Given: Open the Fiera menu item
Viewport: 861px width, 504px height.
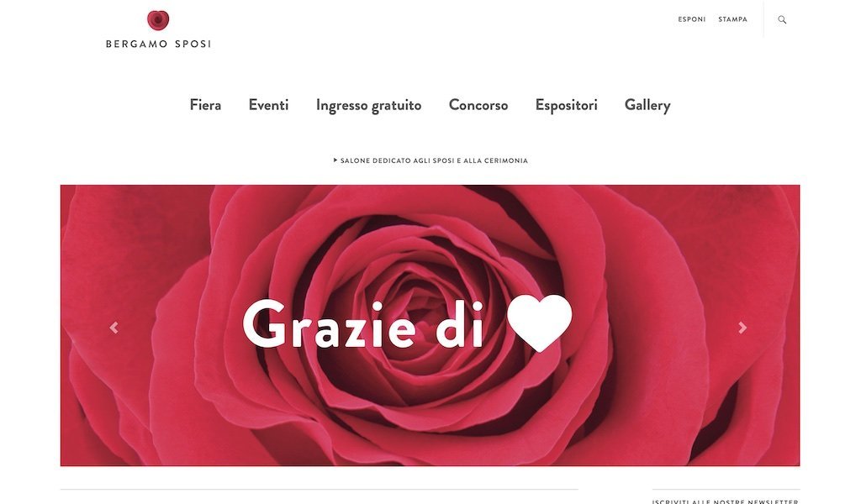Looking at the screenshot, I should click(205, 105).
